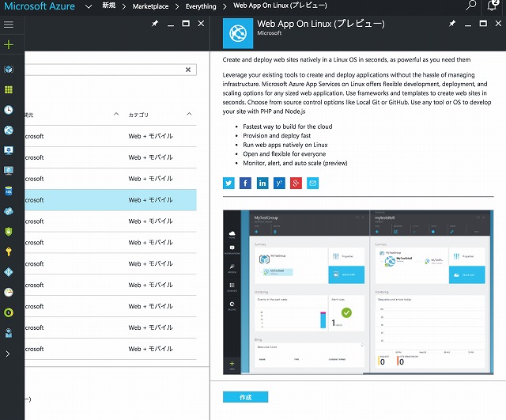Open the Billing green circle icon

pos(9,312)
